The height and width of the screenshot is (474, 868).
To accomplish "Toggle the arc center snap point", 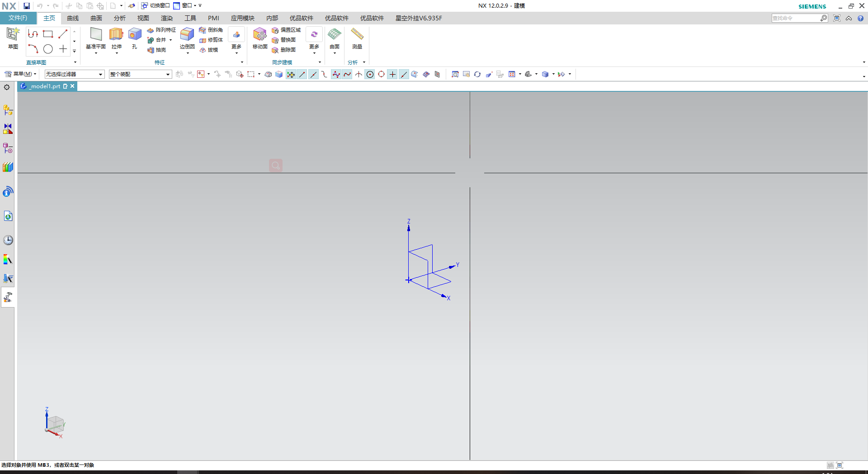I will 370,75.
